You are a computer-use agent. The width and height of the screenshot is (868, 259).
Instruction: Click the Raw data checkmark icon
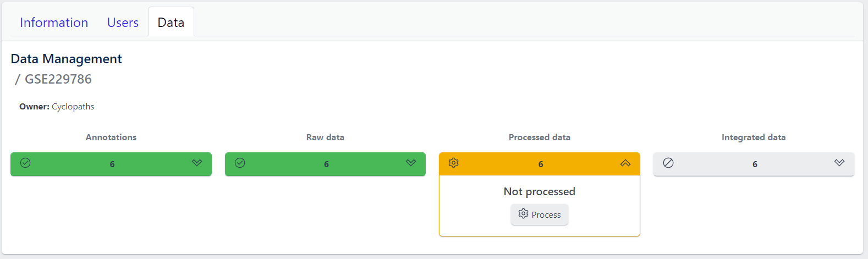click(x=240, y=163)
